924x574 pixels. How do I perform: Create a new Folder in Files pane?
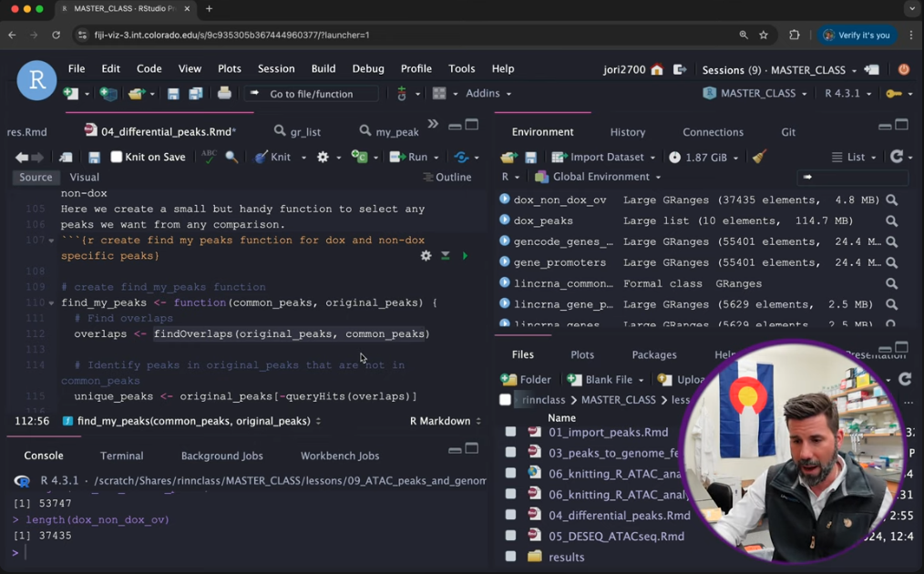(526, 380)
